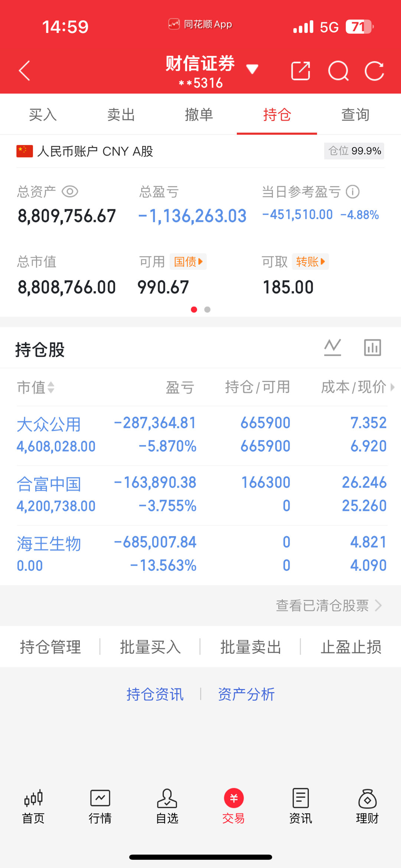401x868 pixels.
Task: Switch to 查询 tab
Action: [x=355, y=114]
